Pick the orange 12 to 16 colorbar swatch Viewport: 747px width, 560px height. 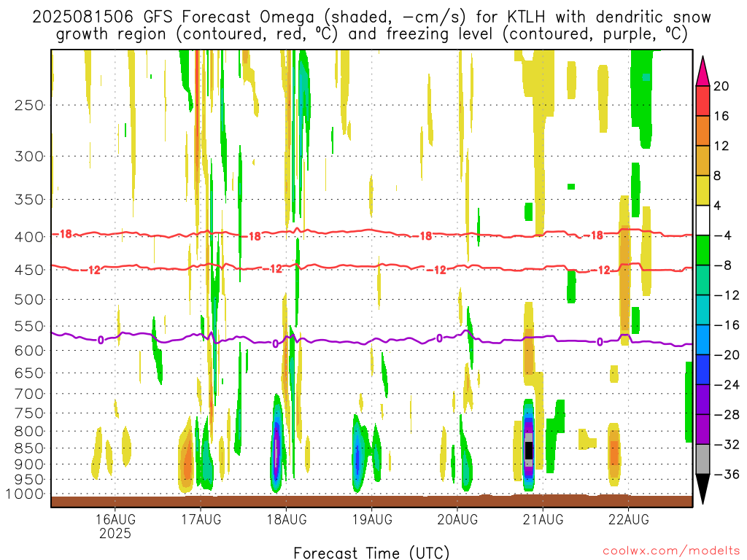[703, 131]
